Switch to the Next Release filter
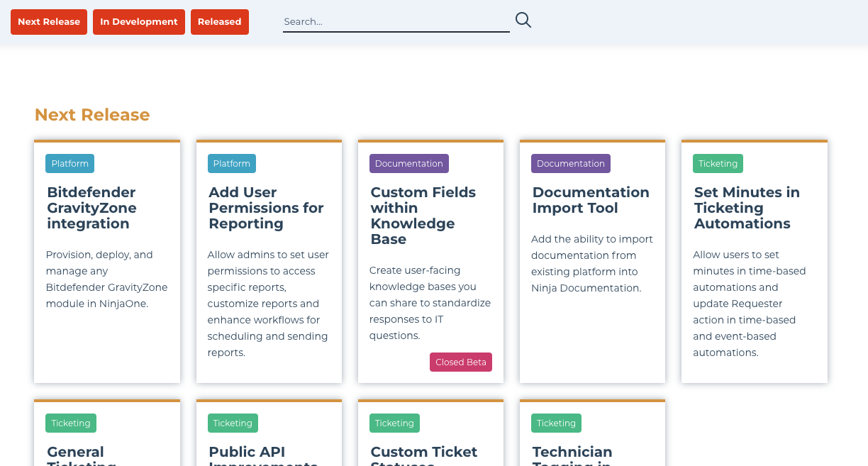The height and width of the screenshot is (466, 868). click(48, 22)
